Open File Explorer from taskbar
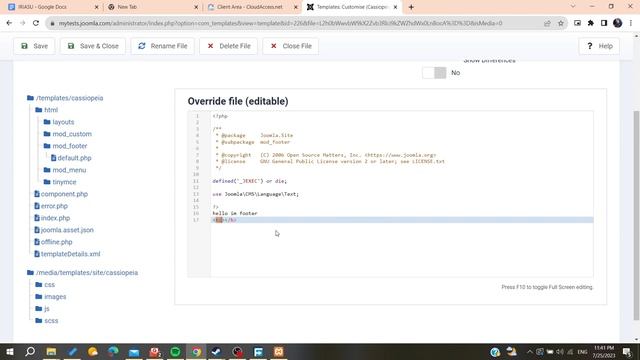Image resolution: width=640 pixels, height=360 pixels. point(51,352)
